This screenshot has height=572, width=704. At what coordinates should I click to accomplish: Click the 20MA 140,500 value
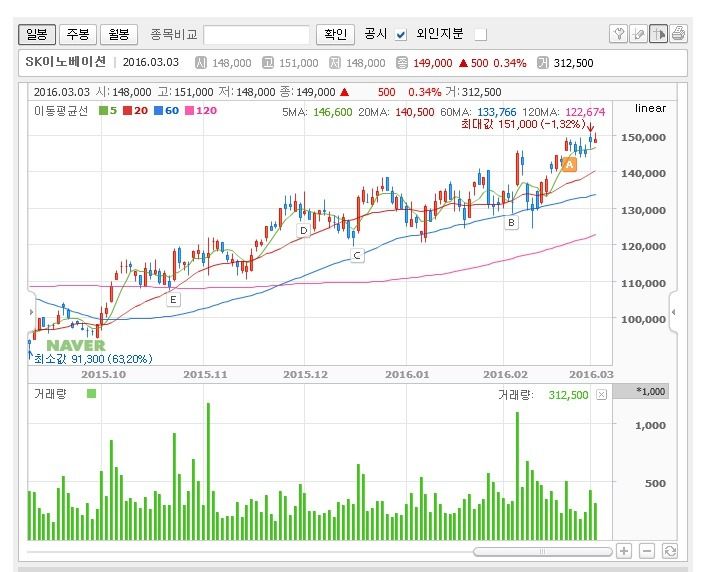click(414, 112)
